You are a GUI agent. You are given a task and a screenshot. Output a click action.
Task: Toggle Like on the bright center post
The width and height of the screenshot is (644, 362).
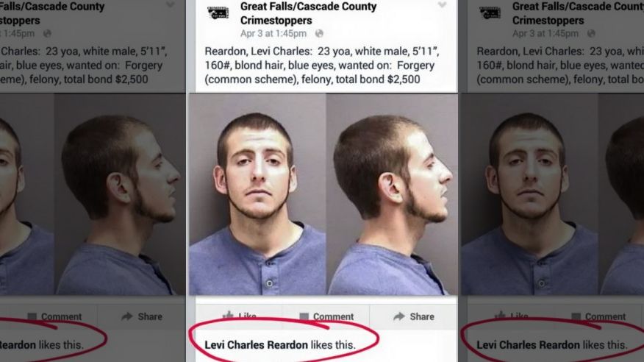tap(239, 316)
